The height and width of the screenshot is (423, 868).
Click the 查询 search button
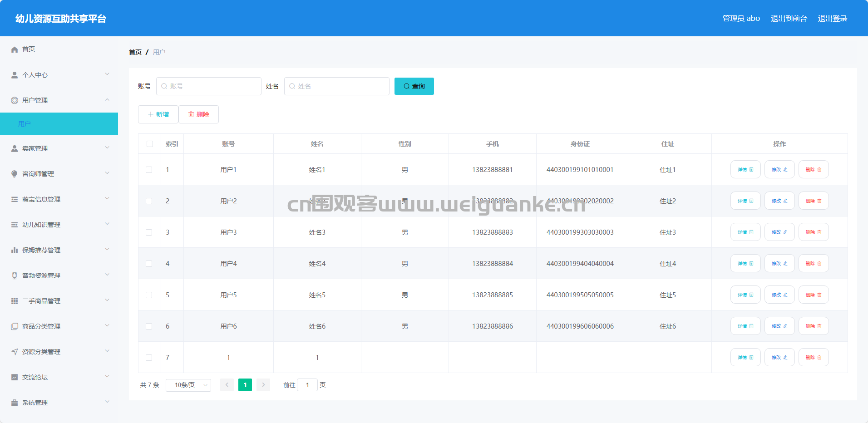pos(414,86)
